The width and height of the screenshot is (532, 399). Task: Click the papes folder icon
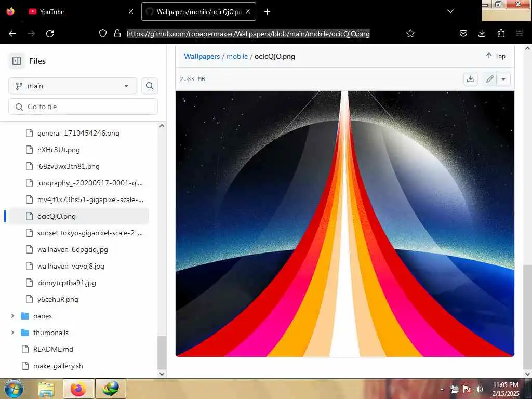[25, 316]
